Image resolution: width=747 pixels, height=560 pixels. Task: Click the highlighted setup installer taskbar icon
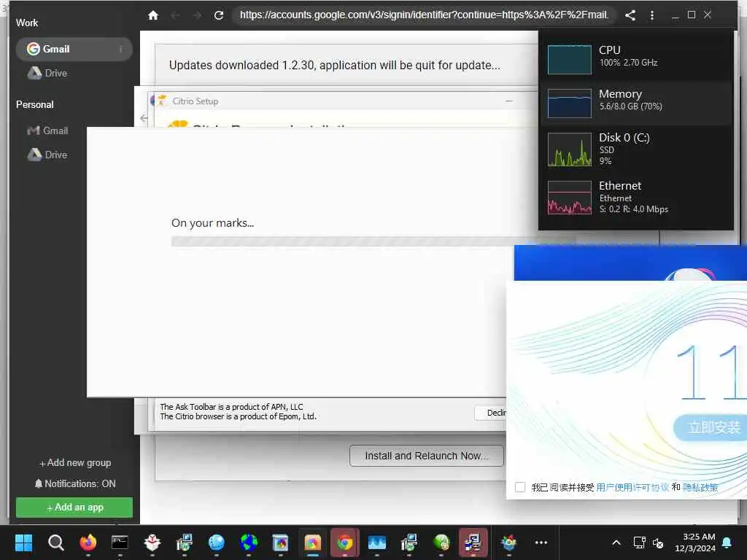pos(473,542)
